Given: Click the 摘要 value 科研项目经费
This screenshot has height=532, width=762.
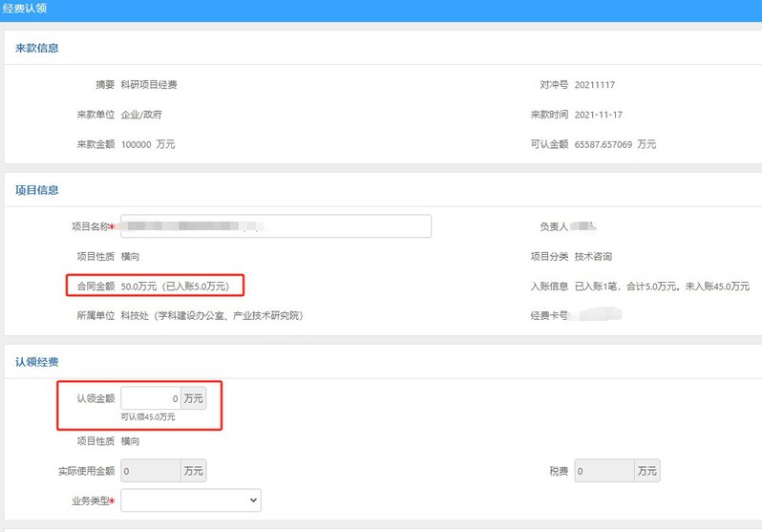Looking at the screenshot, I should (149, 85).
